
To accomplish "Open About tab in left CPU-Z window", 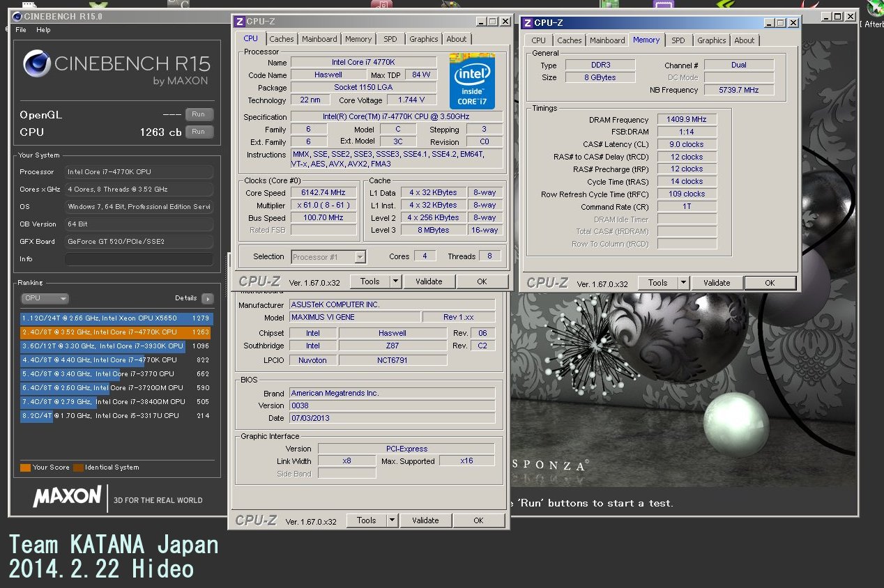I will pyautogui.click(x=457, y=40).
